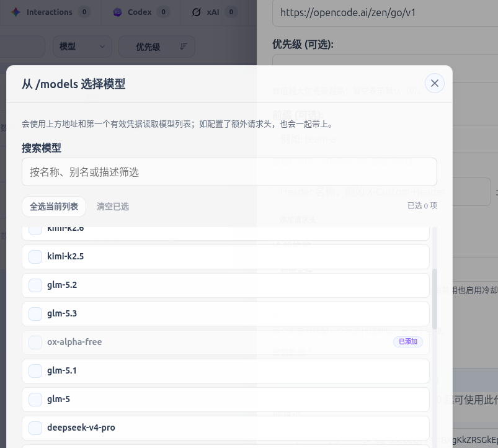
Task: Click the glm-5.1 model name
Action: pos(62,371)
